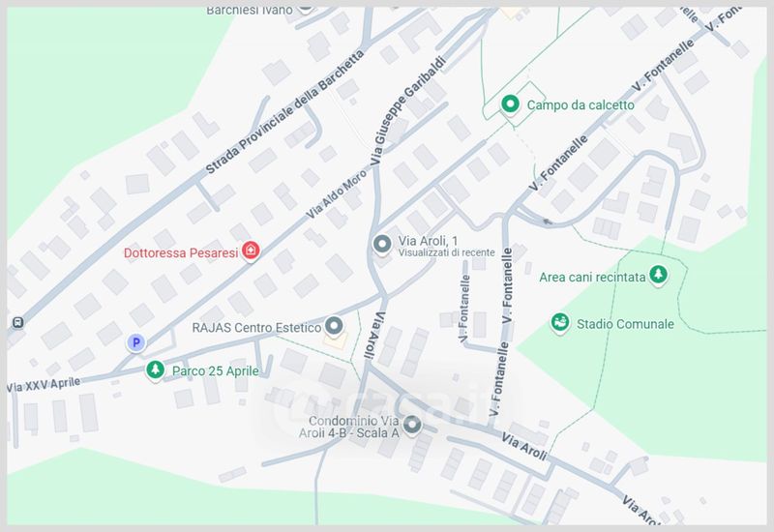Click the Area cani recintata tree pin
The width and height of the screenshot is (774, 532).
pyautogui.click(x=658, y=275)
